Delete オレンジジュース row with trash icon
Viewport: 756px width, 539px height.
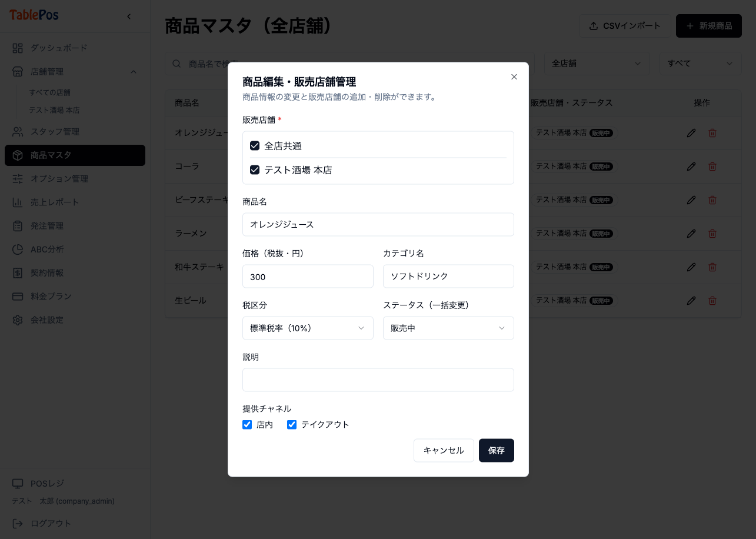click(712, 133)
